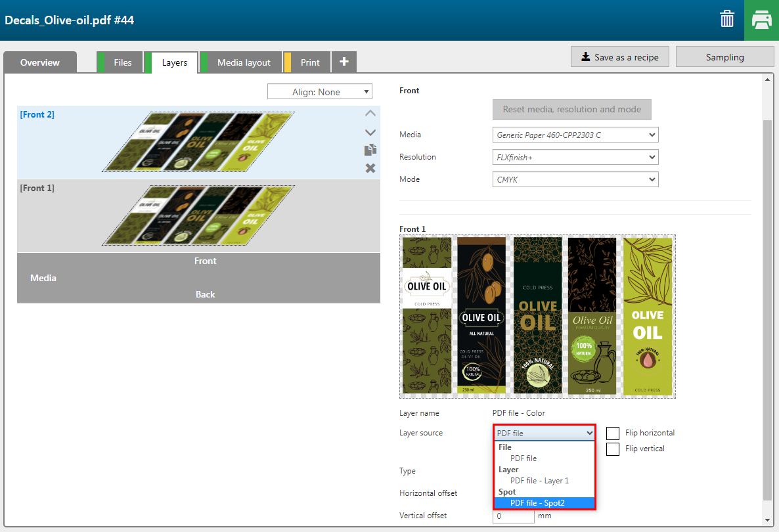Click the green printer icon
The height and width of the screenshot is (532, 779).
click(x=761, y=20)
